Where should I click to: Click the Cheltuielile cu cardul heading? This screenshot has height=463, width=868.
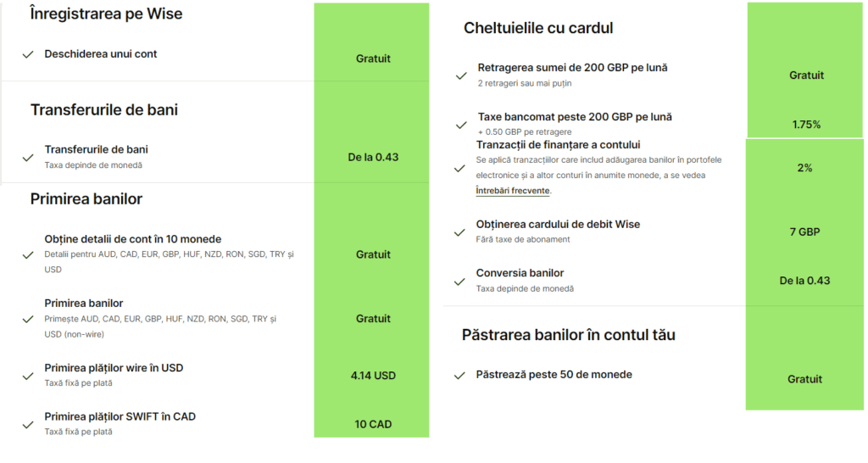(537, 28)
